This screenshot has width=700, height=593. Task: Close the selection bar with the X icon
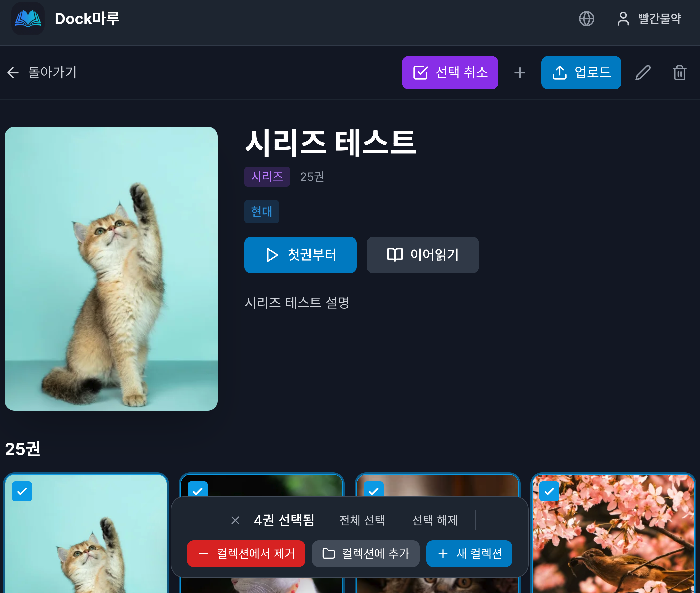(235, 520)
